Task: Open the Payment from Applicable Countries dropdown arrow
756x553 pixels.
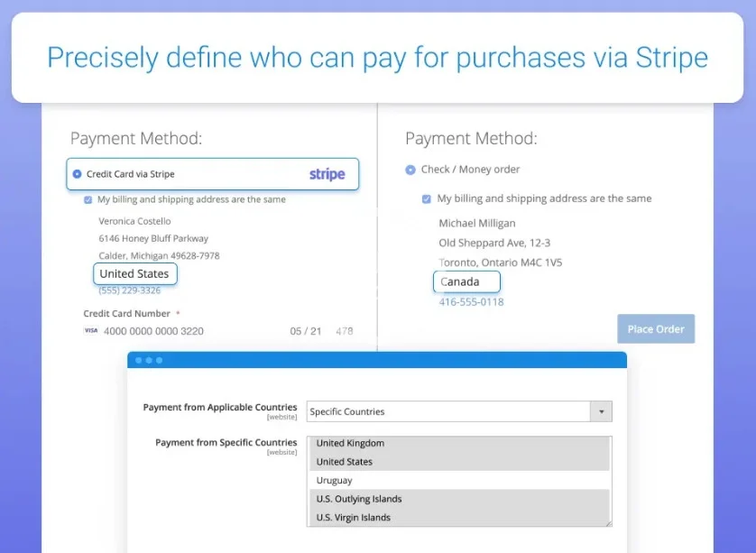Action: pyautogui.click(x=601, y=411)
